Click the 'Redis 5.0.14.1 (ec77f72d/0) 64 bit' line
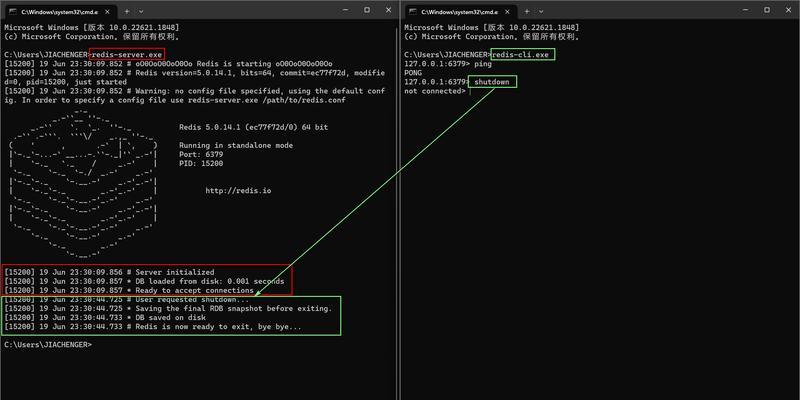800x400 pixels. pos(254,127)
